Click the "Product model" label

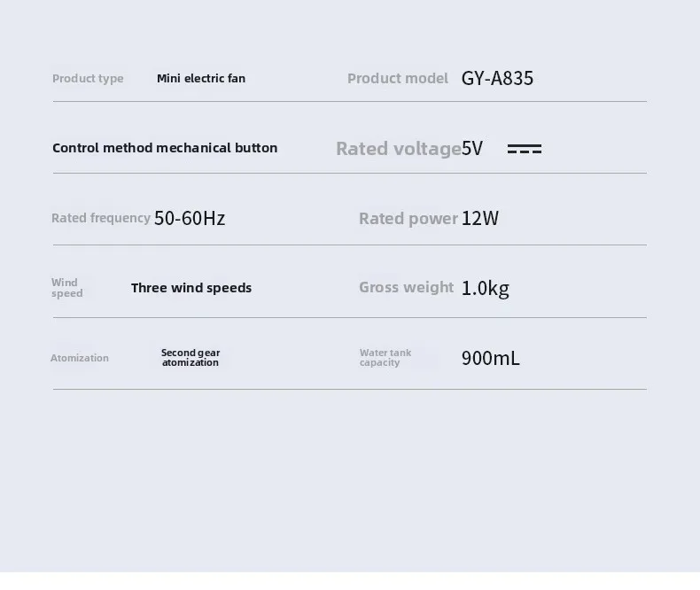pos(398,79)
